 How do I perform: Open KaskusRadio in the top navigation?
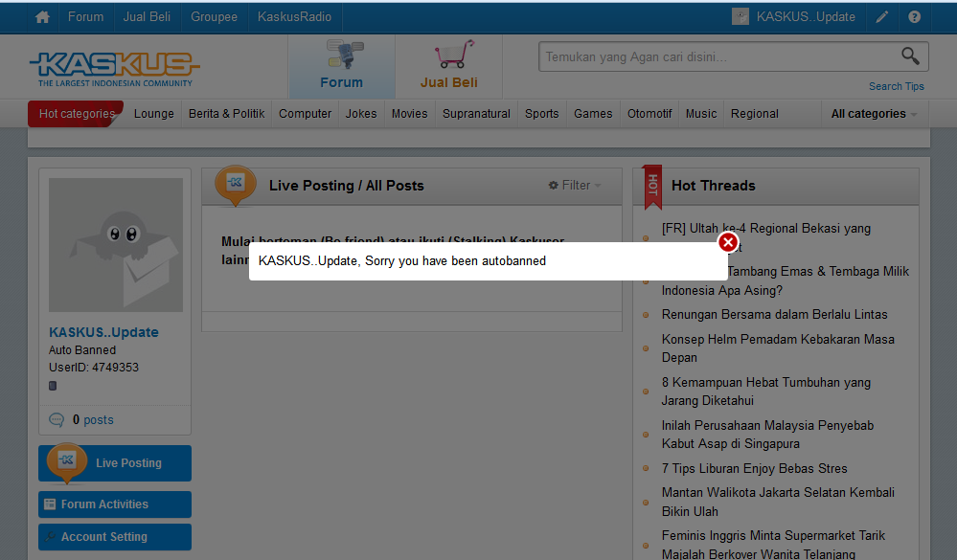[295, 17]
